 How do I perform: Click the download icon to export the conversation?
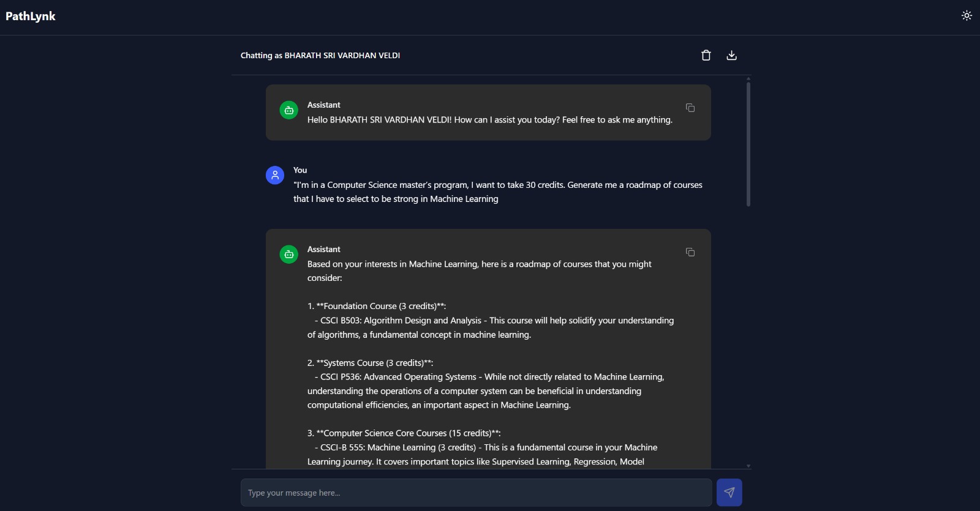[731, 55]
